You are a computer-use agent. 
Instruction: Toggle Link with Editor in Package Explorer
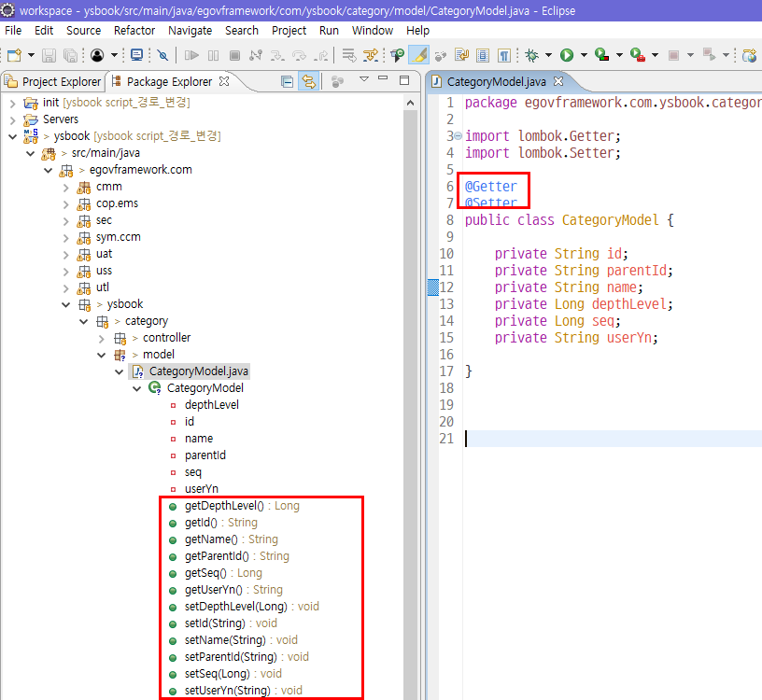tap(308, 81)
